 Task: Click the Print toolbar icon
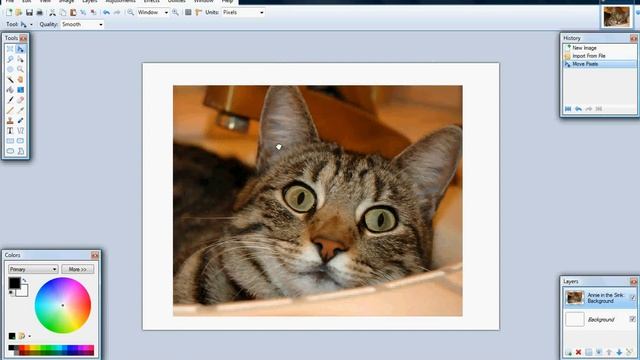tap(40, 13)
